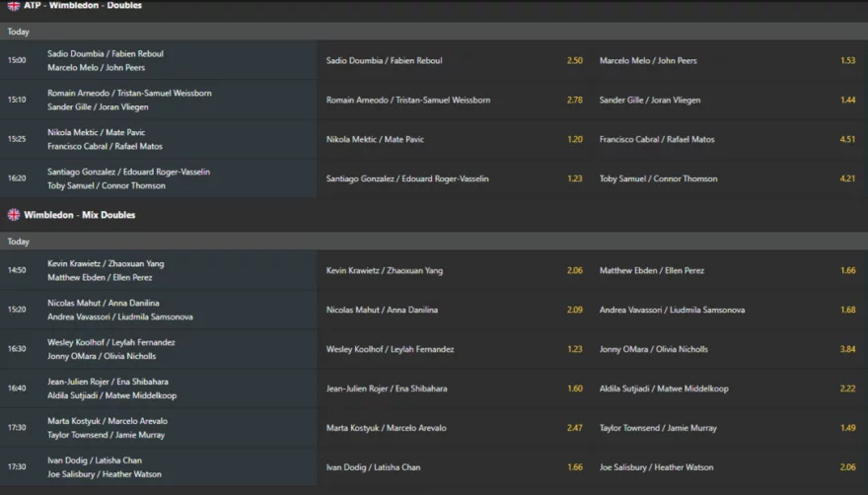
Task: Open the 14:50 Krawietz/Yang vs Ebden/Perez match
Action: 158,271
